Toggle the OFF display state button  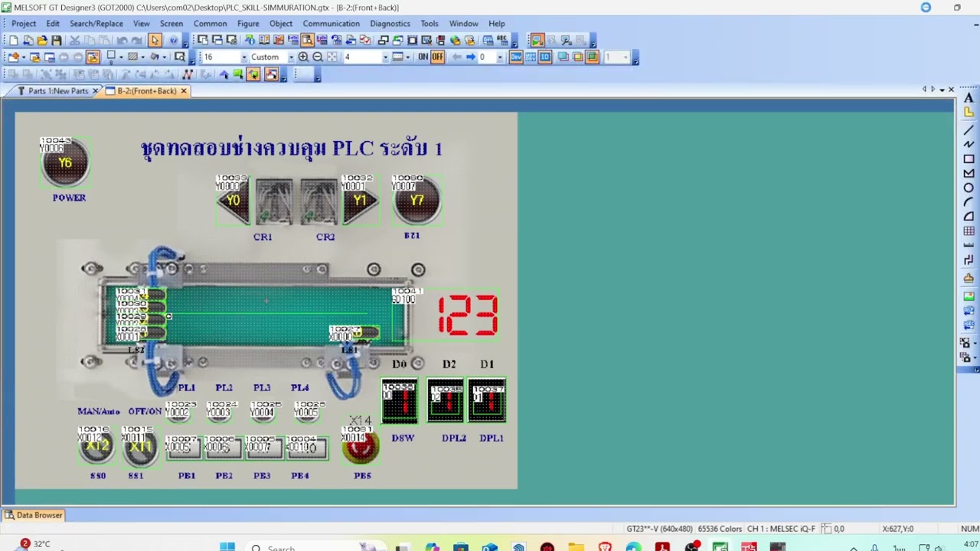(x=437, y=57)
